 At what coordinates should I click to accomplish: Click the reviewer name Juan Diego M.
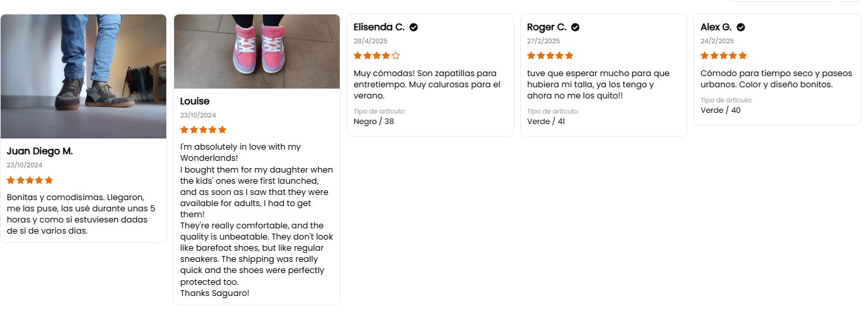click(39, 151)
